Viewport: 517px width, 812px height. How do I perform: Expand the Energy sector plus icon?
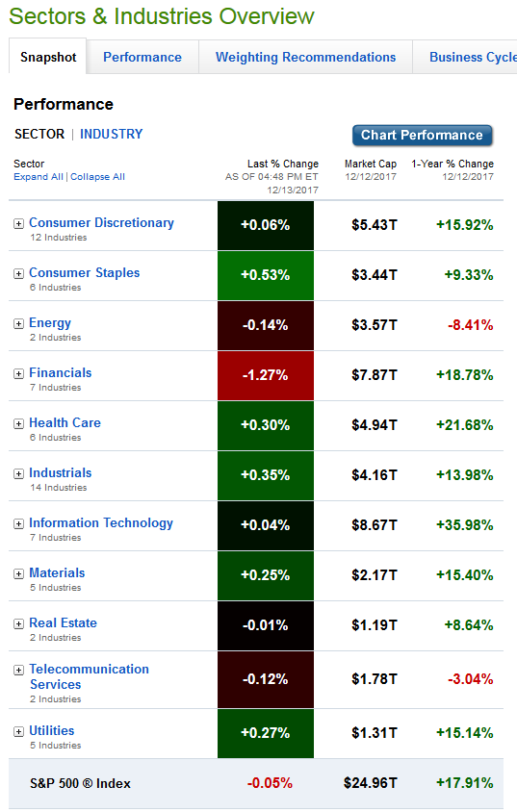tap(18, 323)
